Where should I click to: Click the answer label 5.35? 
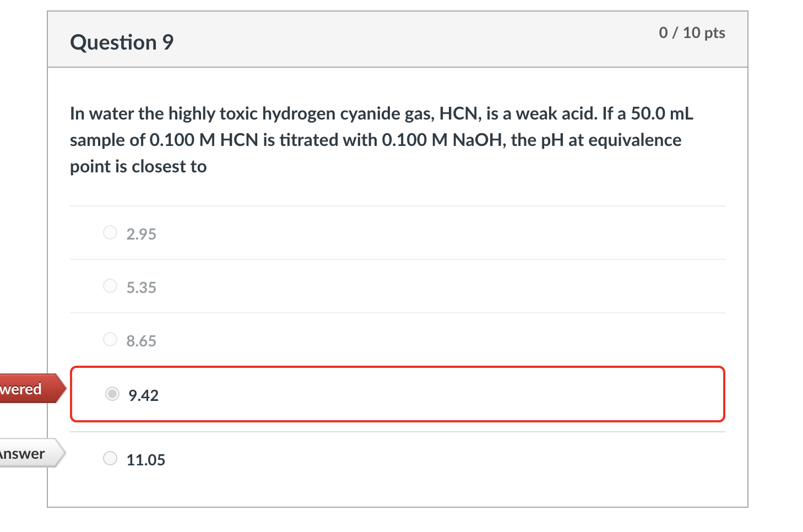pos(141,287)
